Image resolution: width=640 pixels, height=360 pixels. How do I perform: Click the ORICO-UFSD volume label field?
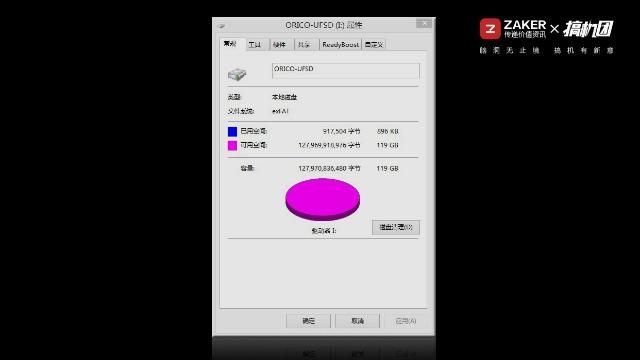[x=345, y=71]
